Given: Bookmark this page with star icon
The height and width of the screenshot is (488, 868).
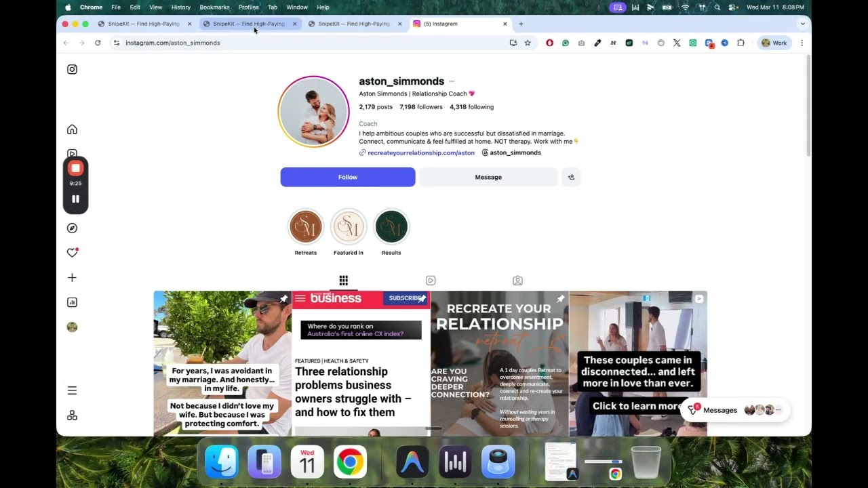Looking at the screenshot, I should [528, 43].
